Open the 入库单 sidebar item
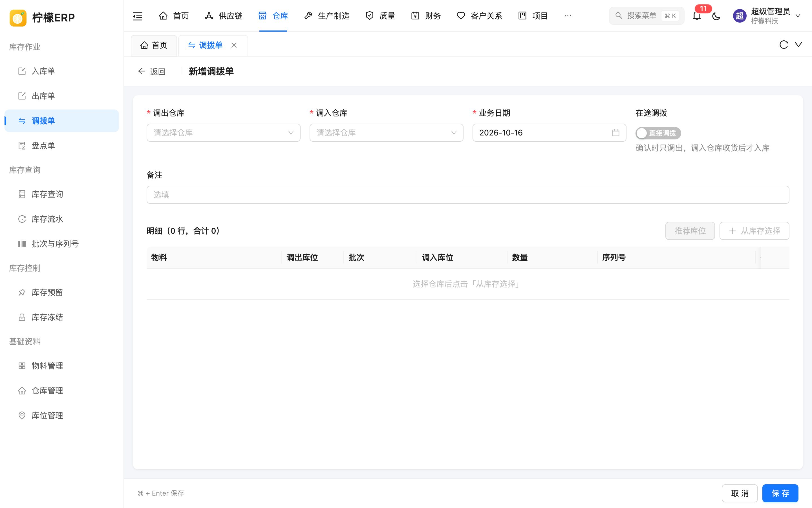The width and height of the screenshot is (812, 508). click(62, 71)
